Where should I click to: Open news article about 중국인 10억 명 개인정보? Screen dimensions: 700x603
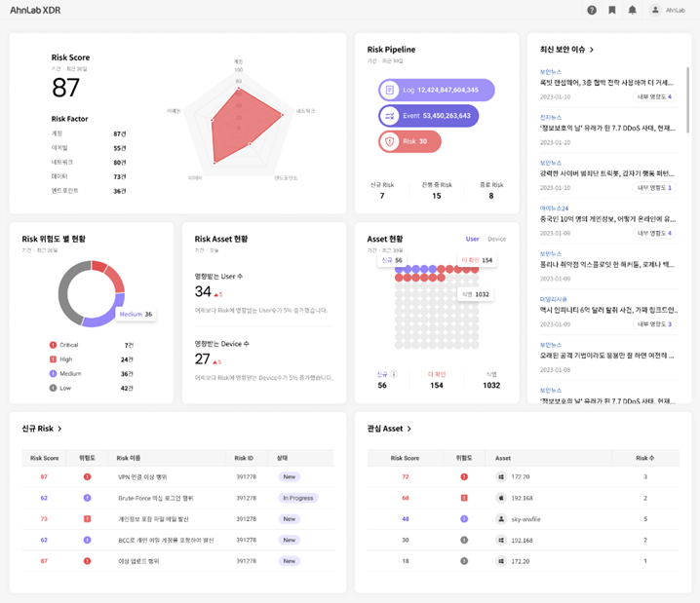click(607, 219)
